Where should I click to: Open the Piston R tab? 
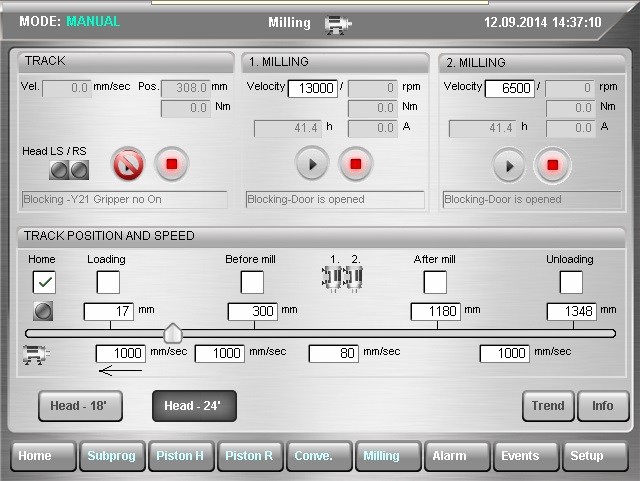point(250,456)
